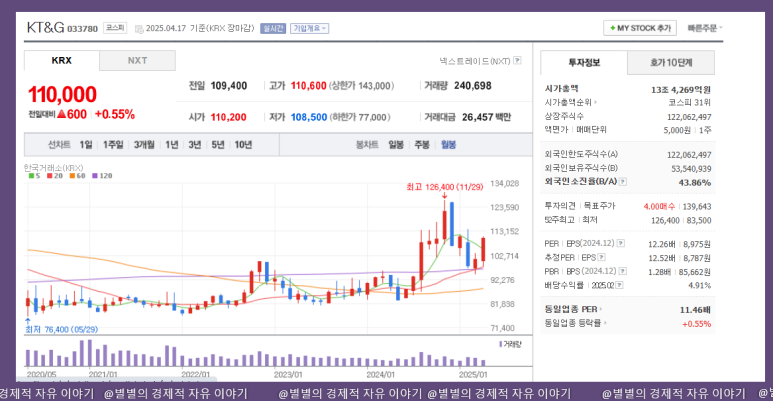Viewport: 773px width, 401px height.
Task: Select the 3년 line chart period
Action: click(x=195, y=145)
